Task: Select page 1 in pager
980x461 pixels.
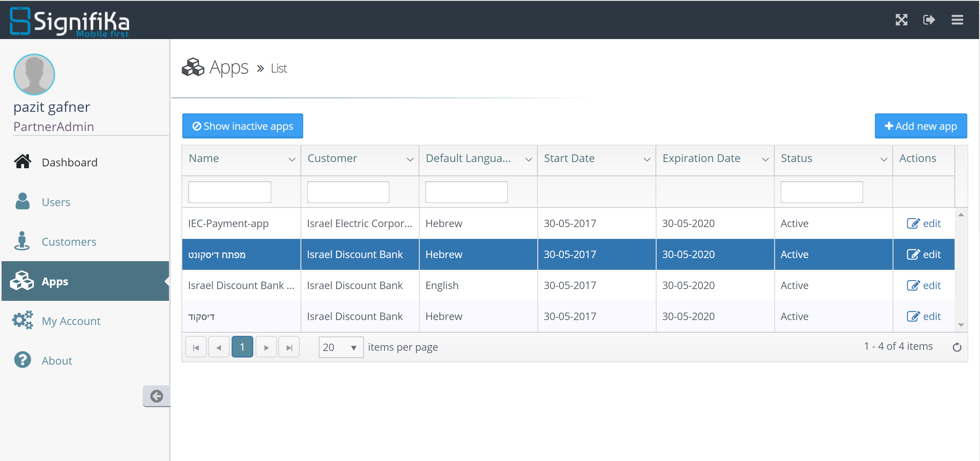Action: click(x=242, y=347)
